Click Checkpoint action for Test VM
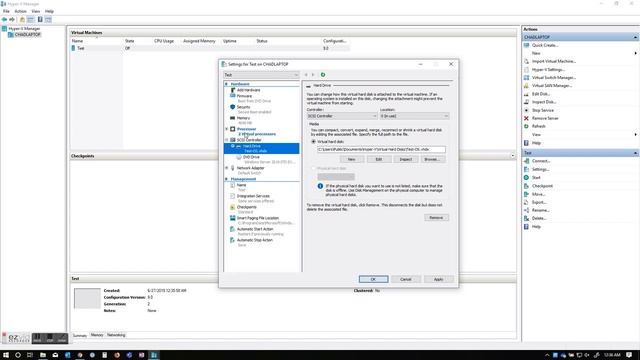 542,186
